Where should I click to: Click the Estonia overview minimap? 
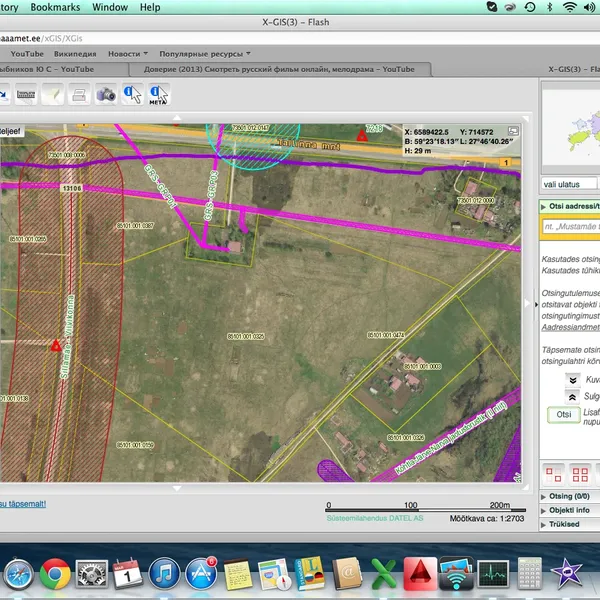[x=571, y=129]
